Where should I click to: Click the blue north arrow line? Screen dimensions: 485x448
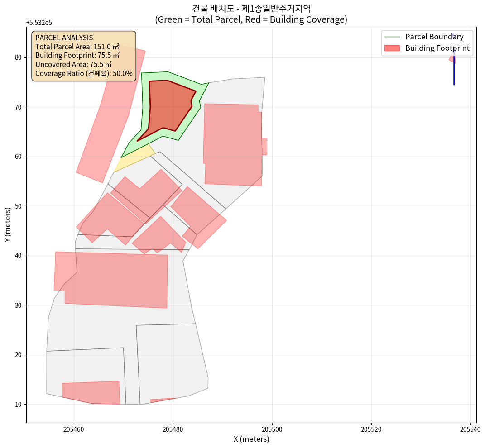(454, 72)
